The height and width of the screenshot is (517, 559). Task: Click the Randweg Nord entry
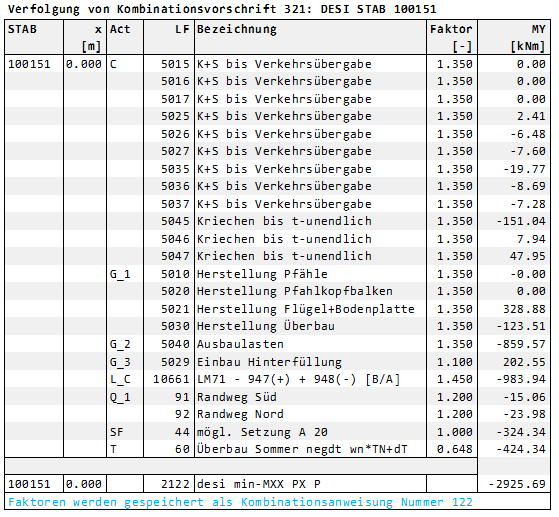[x=240, y=414]
